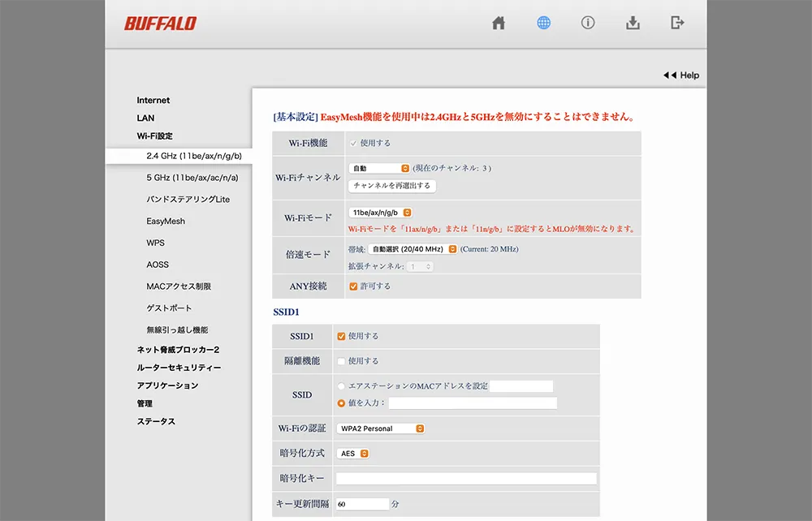Select the Current: 20 MHz text

[x=490, y=249]
